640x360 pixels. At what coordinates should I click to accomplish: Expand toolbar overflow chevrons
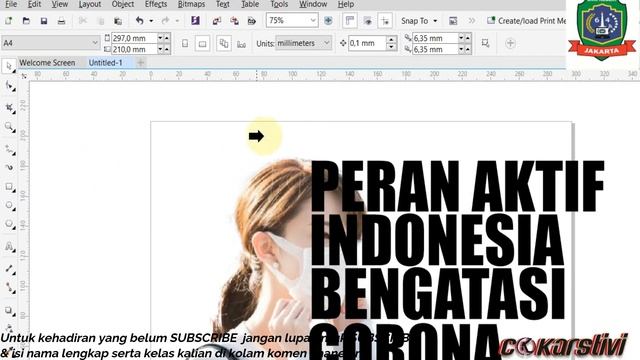point(471,20)
